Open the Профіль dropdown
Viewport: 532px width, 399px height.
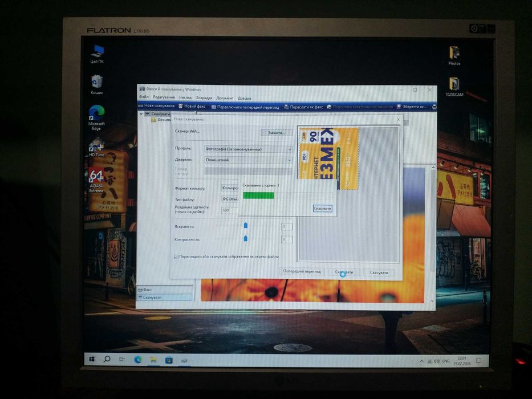coord(248,149)
